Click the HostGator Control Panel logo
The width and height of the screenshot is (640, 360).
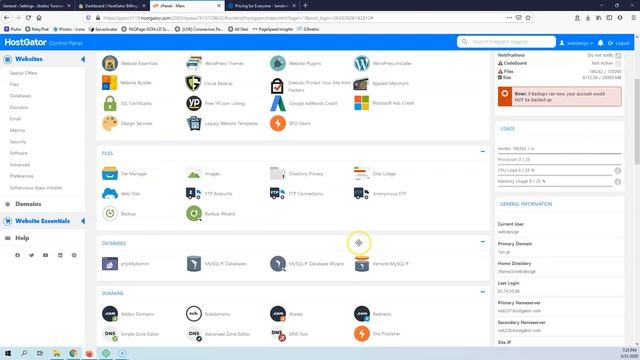click(x=43, y=42)
